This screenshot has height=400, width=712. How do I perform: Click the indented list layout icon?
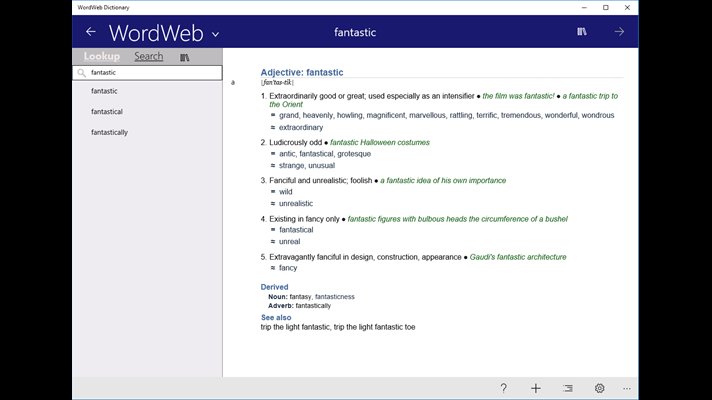(x=568, y=388)
